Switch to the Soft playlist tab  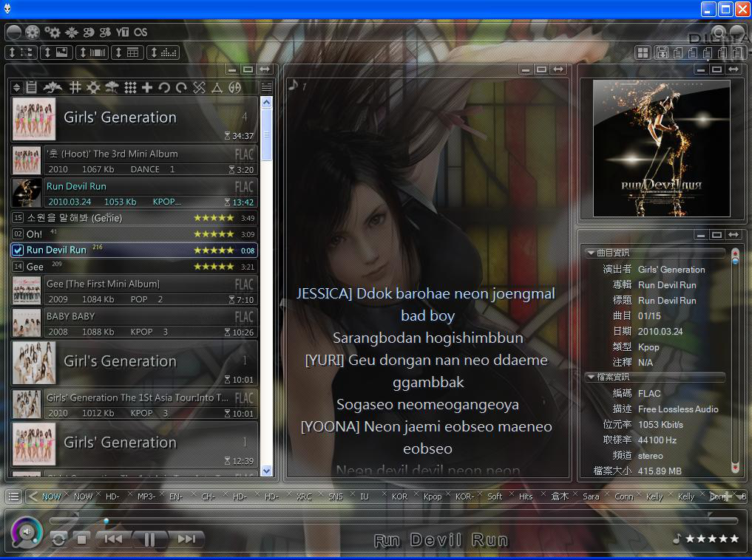coord(495,496)
